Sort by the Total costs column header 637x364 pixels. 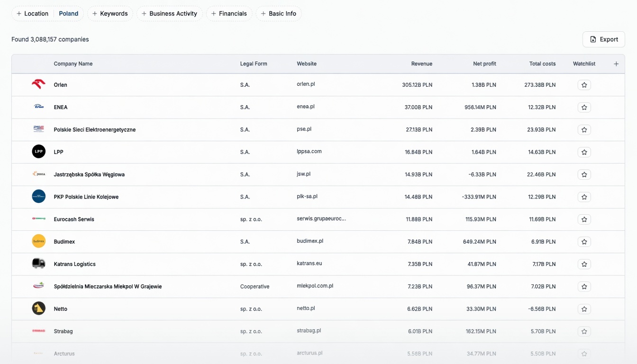[542, 64]
